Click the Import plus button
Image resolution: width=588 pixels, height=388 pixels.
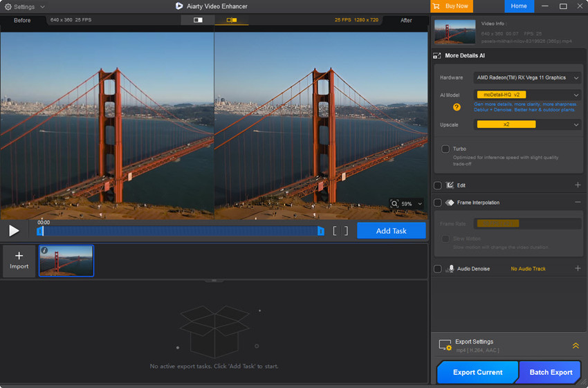[19, 261]
